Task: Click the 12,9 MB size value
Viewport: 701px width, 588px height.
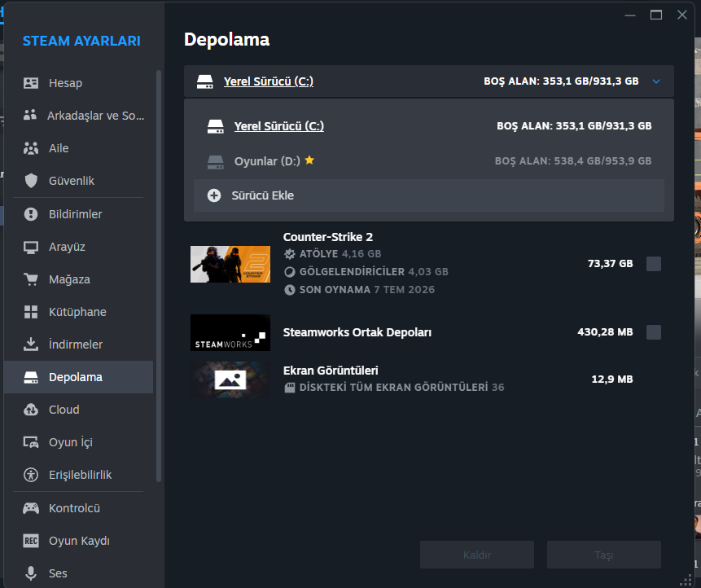Action: [612, 380]
